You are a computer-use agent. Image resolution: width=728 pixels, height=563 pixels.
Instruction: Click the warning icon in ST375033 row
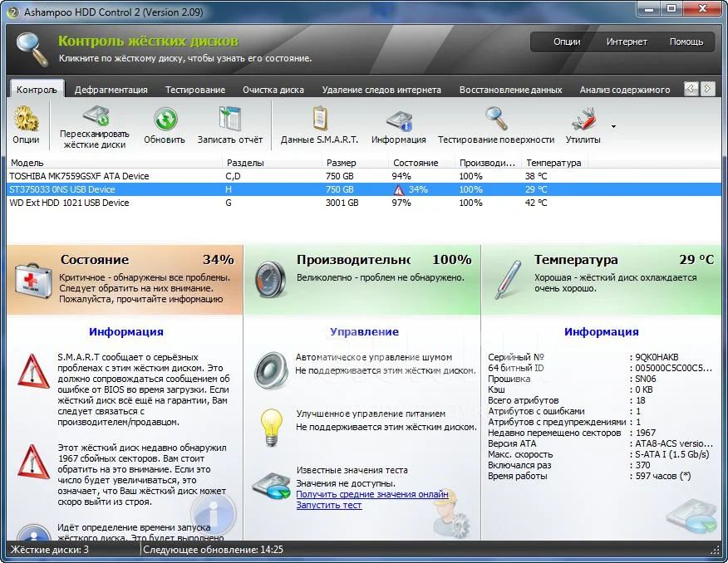pyautogui.click(x=398, y=189)
